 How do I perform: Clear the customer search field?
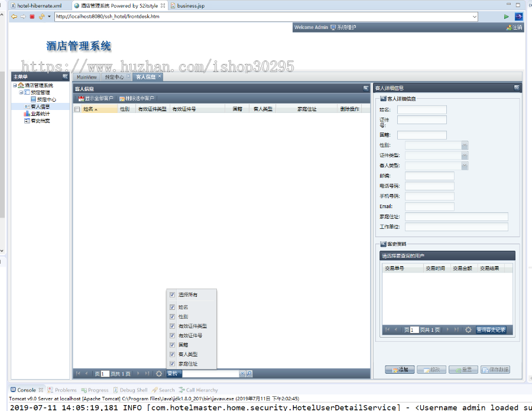tap(242, 374)
